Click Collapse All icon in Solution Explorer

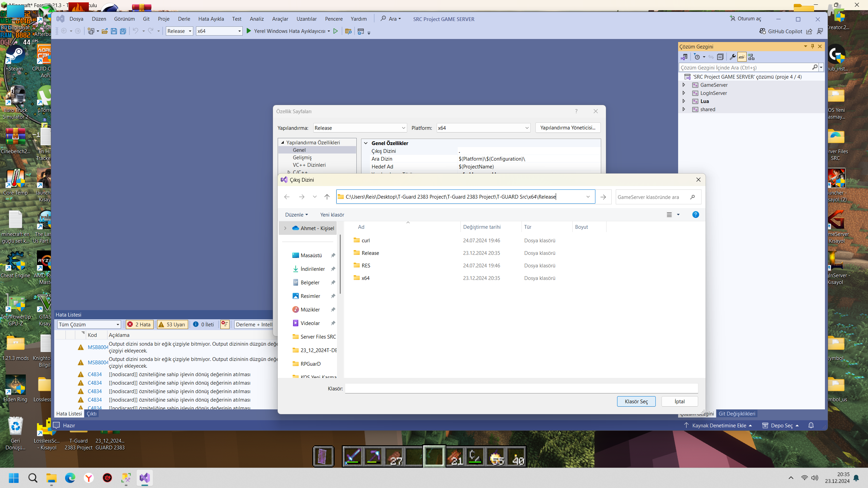coord(720,57)
